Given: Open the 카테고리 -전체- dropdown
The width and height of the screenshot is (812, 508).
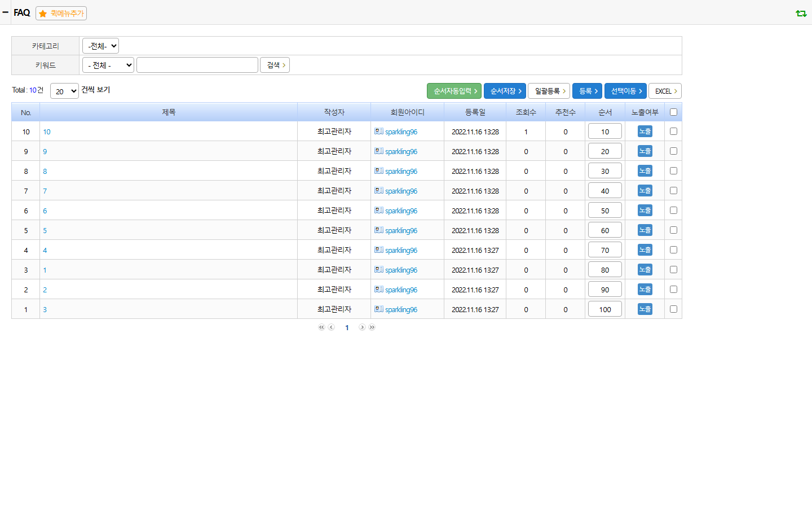Looking at the screenshot, I should tap(100, 46).
